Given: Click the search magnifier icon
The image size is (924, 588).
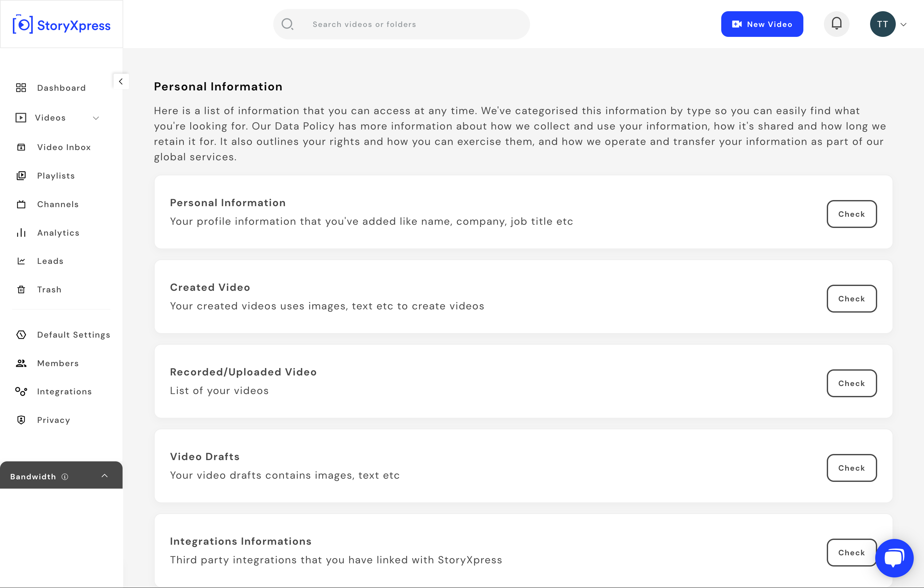Looking at the screenshot, I should (x=287, y=24).
